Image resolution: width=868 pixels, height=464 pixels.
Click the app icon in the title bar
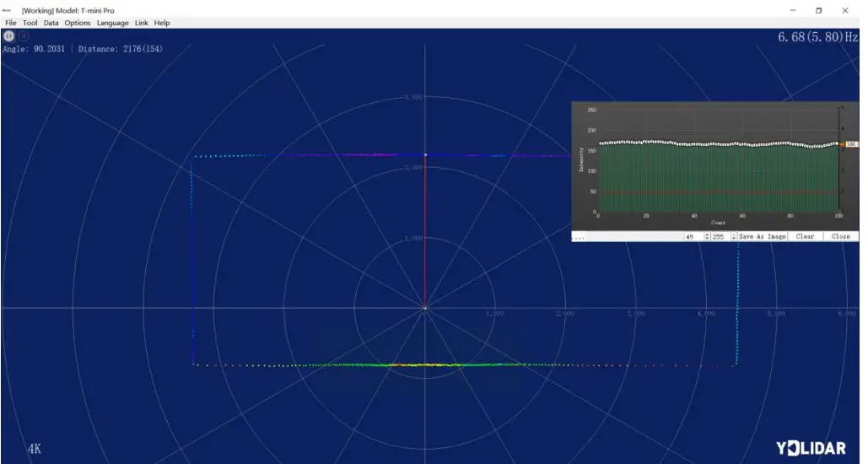7,10
